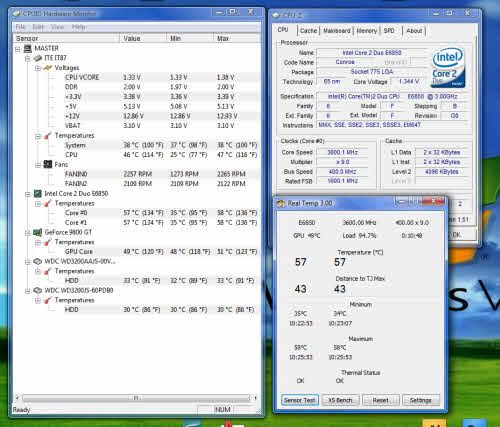This screenshot has width=500, height=427.
Task: Click the WDC WD3200AAJS drive icon
Action: pos(37,261)
